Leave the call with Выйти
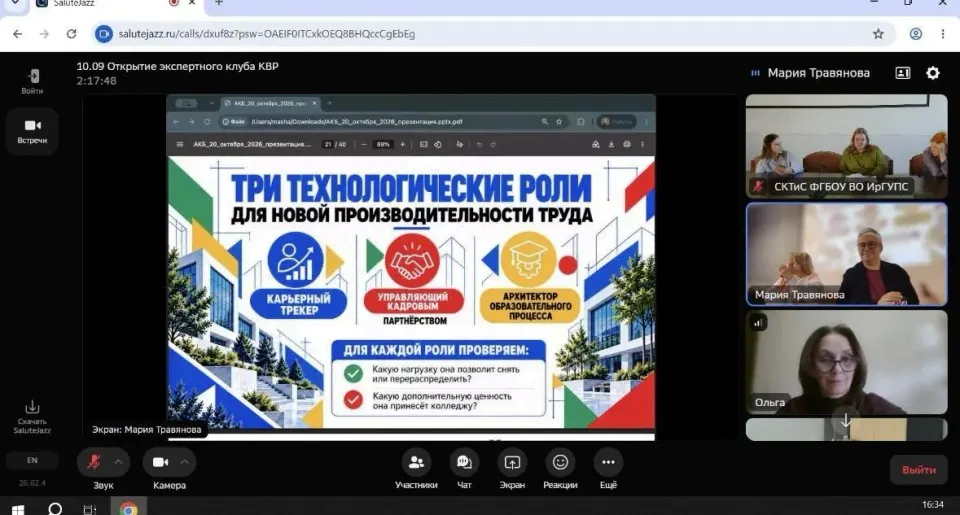 tap(918, 470)
